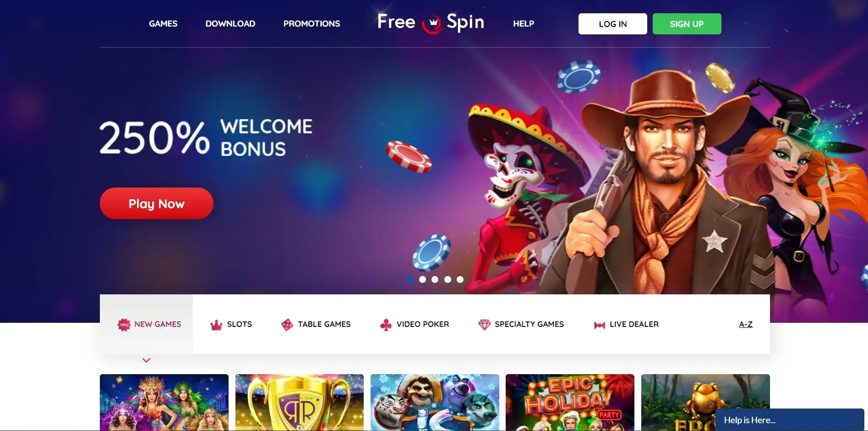868x431 pixels.
Task: Expand the chevron below New Games
Action: pyautogui.click(x=146, y=360)
